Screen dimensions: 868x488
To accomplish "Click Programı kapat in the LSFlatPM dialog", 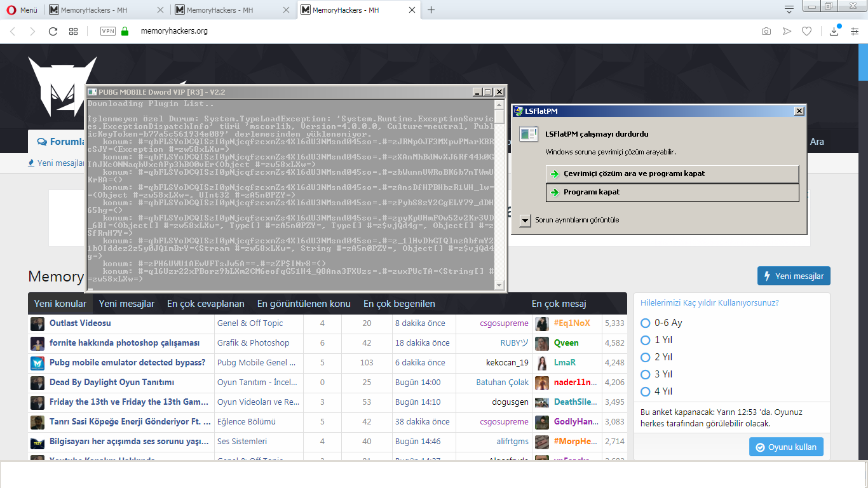I will tap(672, 192).
